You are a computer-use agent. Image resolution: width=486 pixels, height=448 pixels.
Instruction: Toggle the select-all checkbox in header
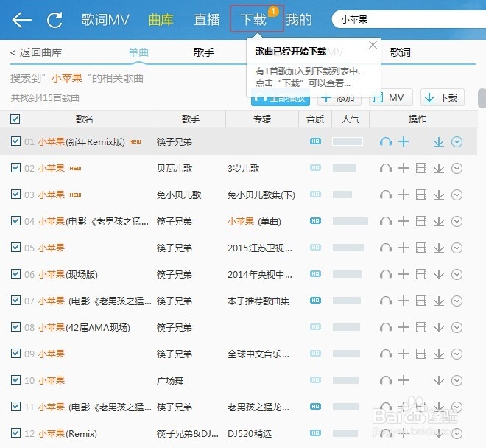(x=15, y=119)
